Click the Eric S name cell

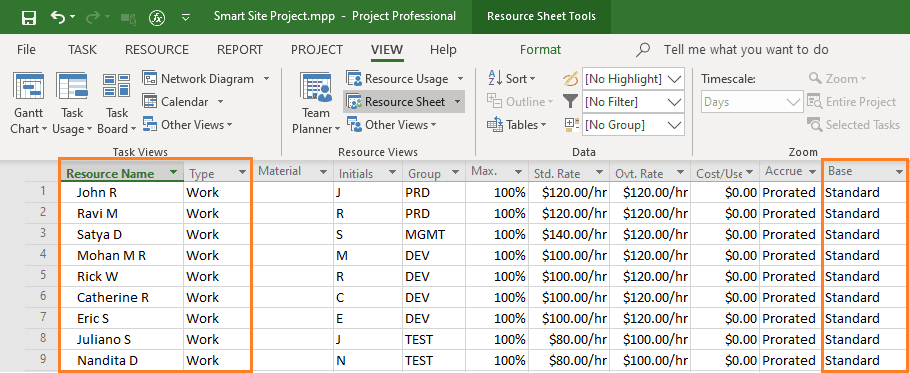122,318
